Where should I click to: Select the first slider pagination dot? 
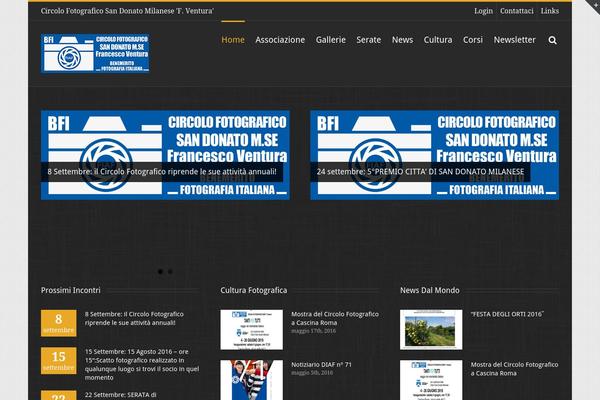[x=160, y=271]
